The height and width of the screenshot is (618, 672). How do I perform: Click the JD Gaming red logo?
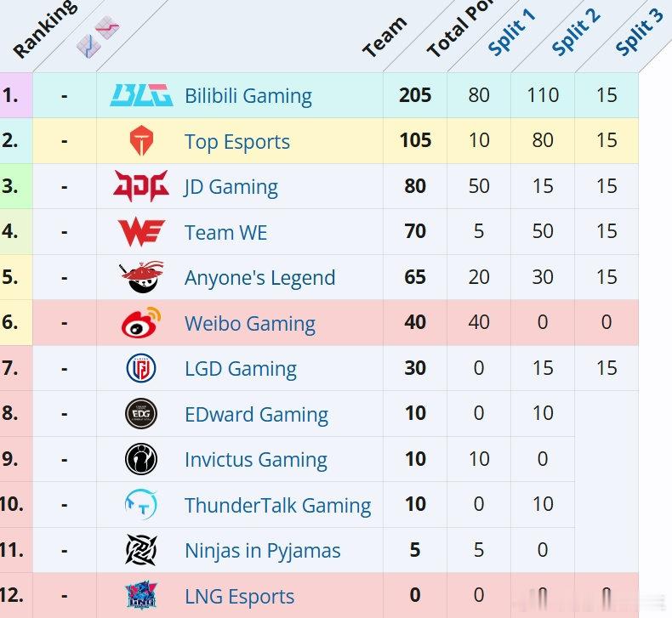coord(141,186)
